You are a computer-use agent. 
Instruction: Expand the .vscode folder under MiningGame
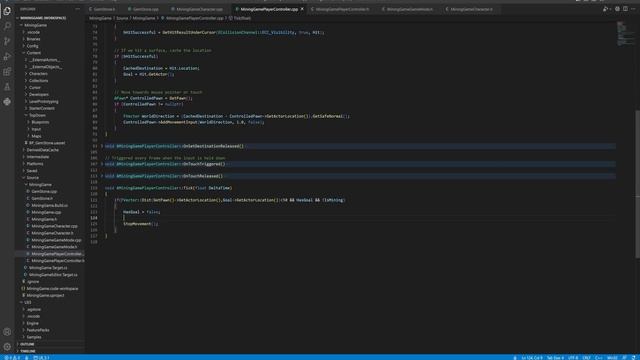[33, 32]
